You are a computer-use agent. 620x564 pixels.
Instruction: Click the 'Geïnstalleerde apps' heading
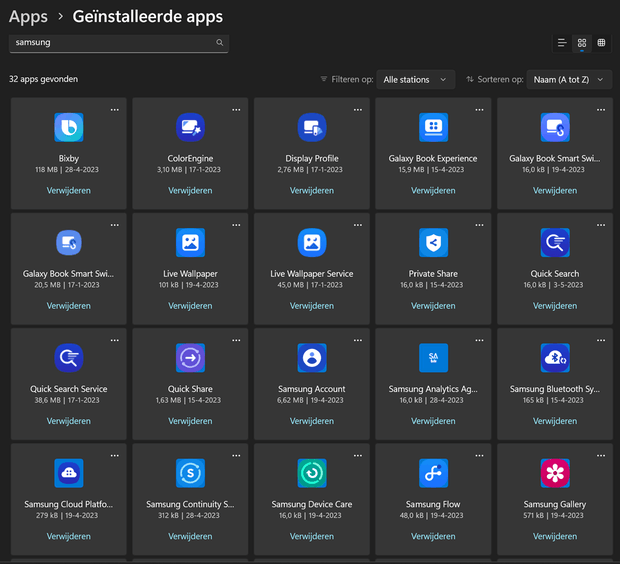coord(147,17)
